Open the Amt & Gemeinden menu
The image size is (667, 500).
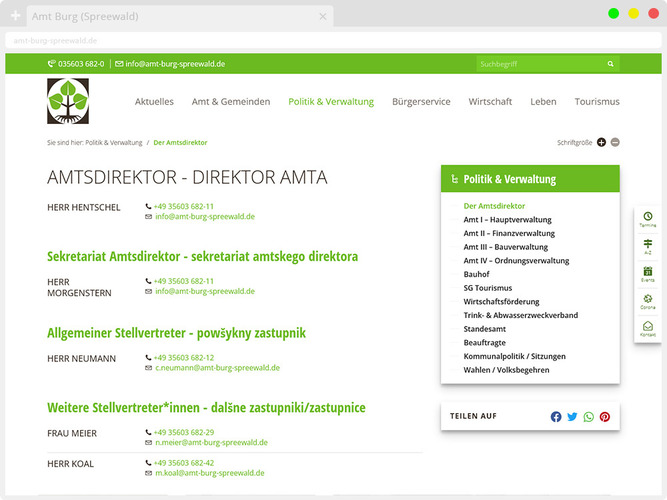tap(231, 102)
